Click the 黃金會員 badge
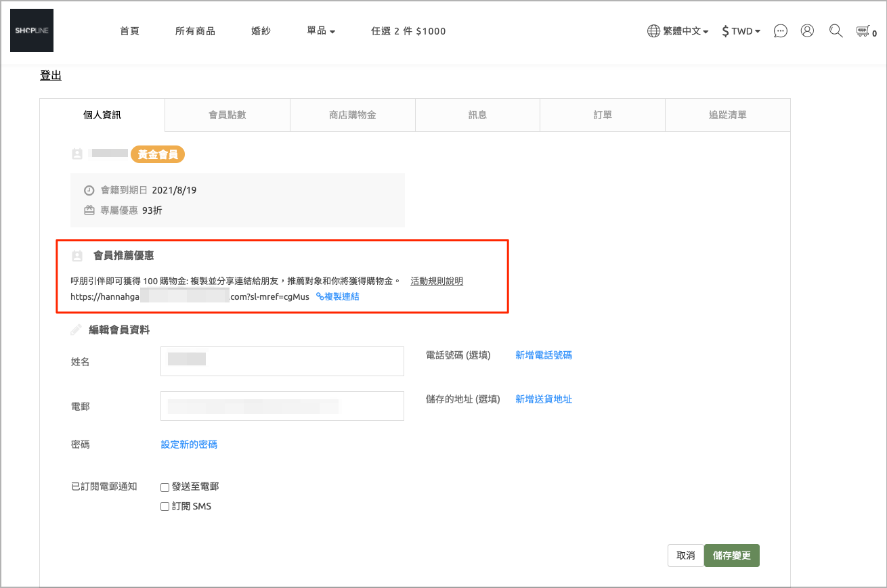Image resolution: width=887 pixels, height=588 pixels. click(158, 154)
